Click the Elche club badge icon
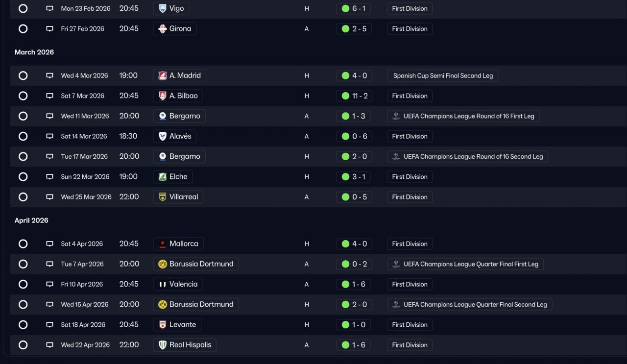627x364 pixels. point(163,177)
